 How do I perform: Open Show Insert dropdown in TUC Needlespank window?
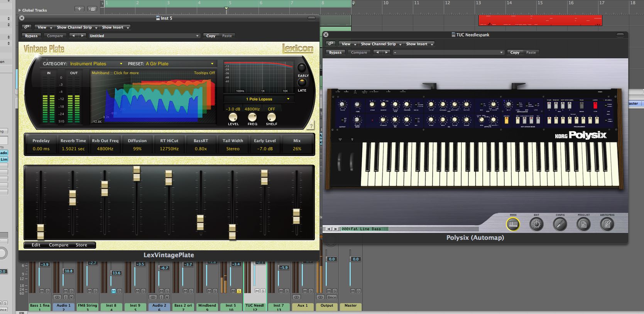pyautogui.click(x=419, y=44)
